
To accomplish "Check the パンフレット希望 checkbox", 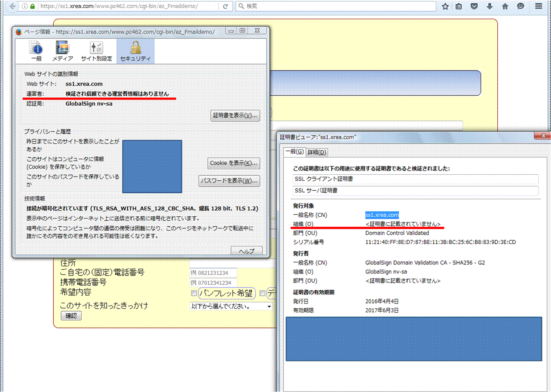I will [194, 293].
